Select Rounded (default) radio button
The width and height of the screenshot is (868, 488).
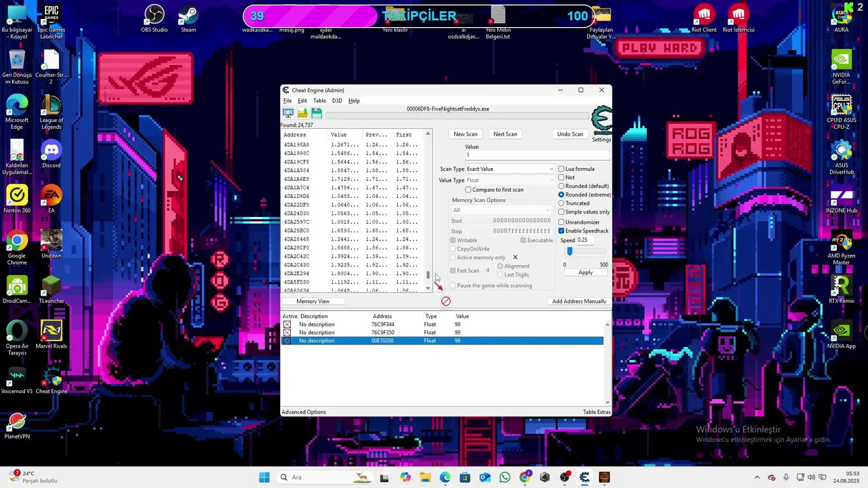(561, 186)
